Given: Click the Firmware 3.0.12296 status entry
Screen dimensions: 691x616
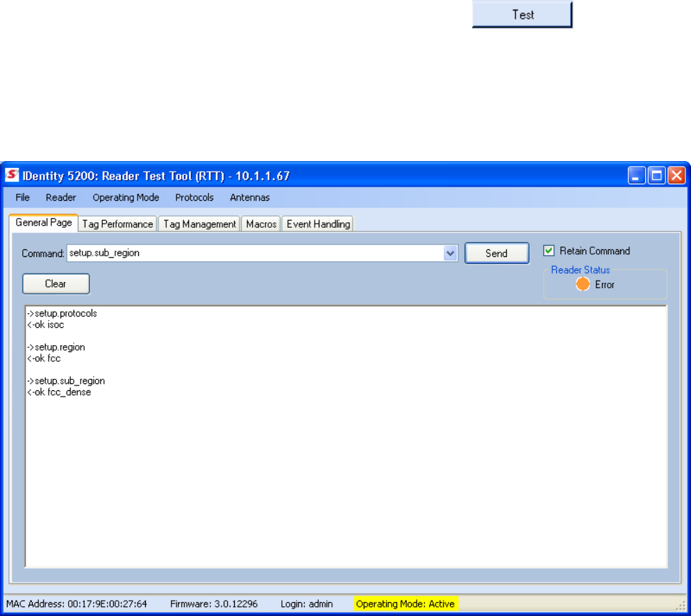Looking at the screenshot, I should (x=214, y=603).
